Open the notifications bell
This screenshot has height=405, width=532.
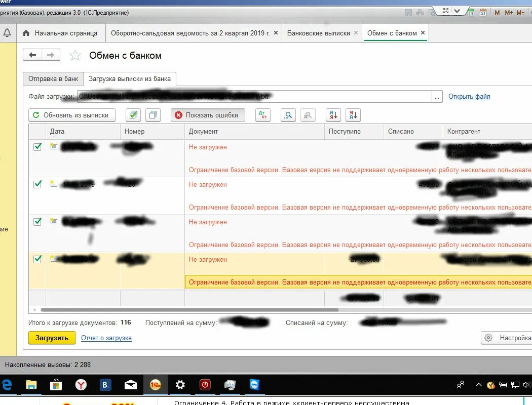click(x=7, y=33)
